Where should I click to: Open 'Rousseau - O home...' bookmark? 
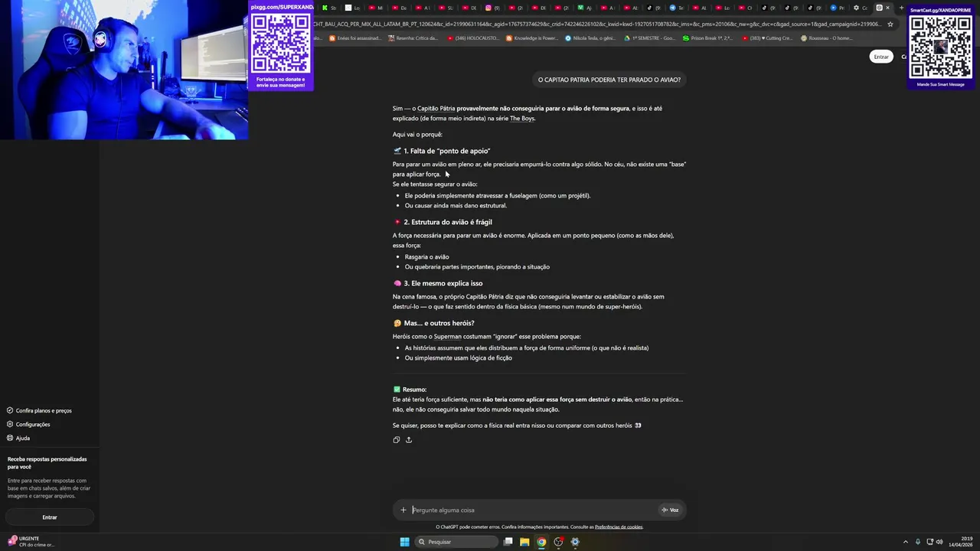coord(827,38)
